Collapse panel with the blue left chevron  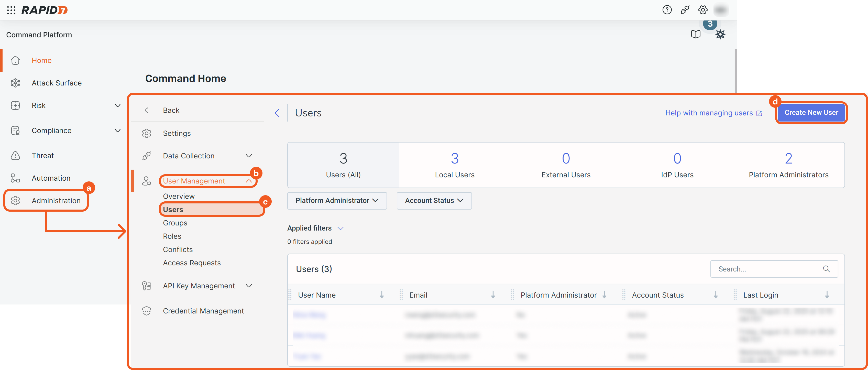[277, 113]
